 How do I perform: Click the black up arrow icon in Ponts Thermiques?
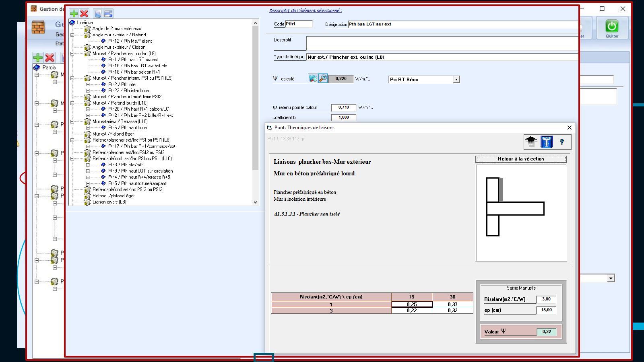[x=531, y=142]
